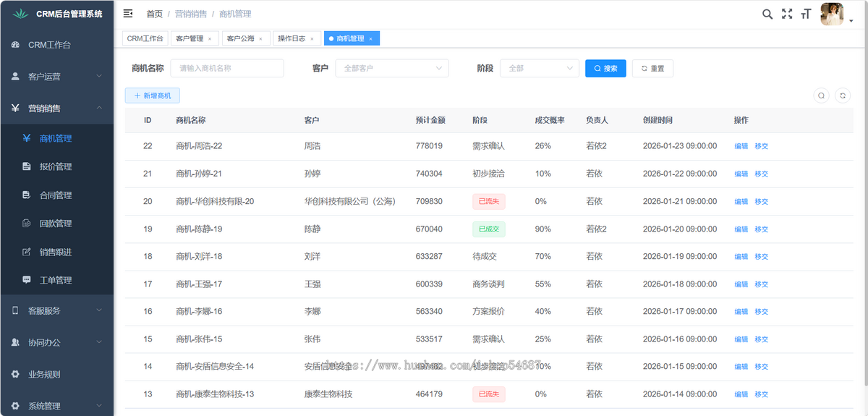The width and height of the screenshot is (868, 416).
Task: Expand the 客服服务 sidebar menu
Action: pyautogui.click(x=56, y=311)
